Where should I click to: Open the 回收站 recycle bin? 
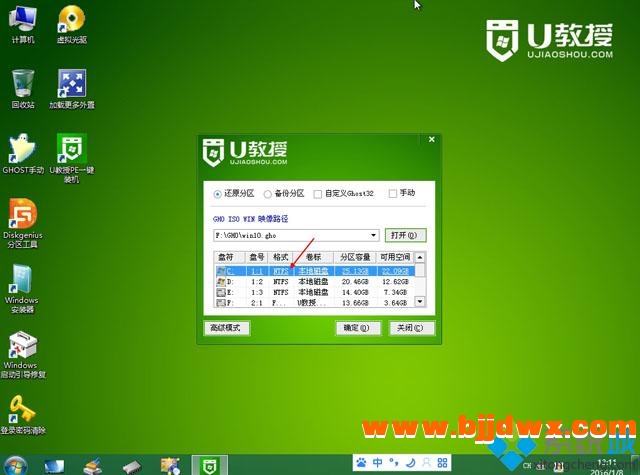tap(23, 89)
